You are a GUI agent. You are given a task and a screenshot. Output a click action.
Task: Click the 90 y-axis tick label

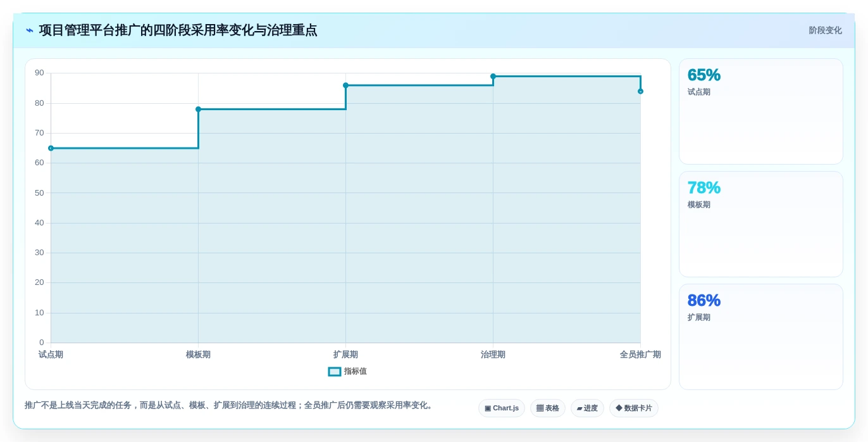[x=39, y=73]
